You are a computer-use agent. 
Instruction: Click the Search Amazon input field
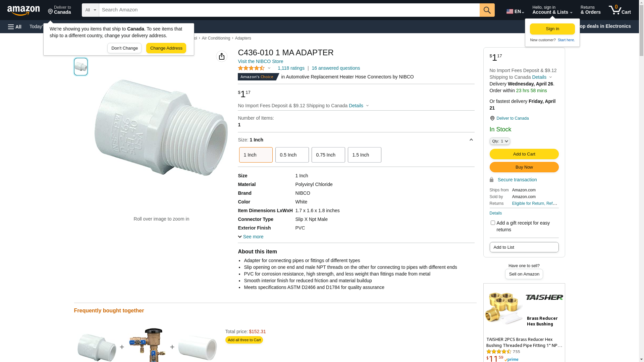[x=289, y=10]
